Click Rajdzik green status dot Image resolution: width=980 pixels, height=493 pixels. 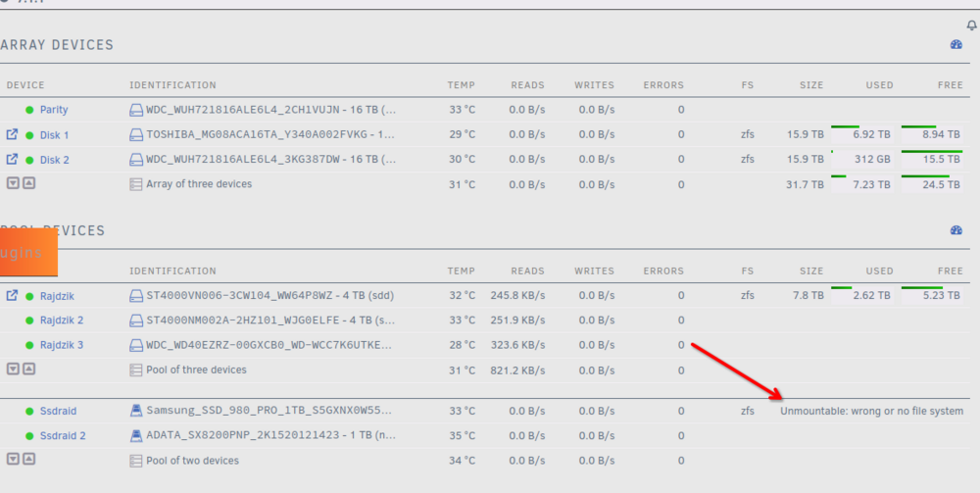coord(29,296)
